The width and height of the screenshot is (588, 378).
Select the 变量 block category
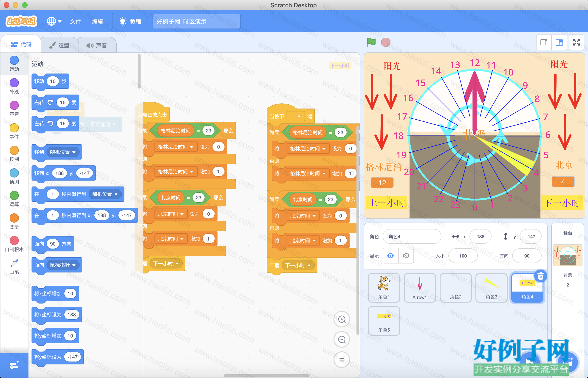tap(14, 221)
